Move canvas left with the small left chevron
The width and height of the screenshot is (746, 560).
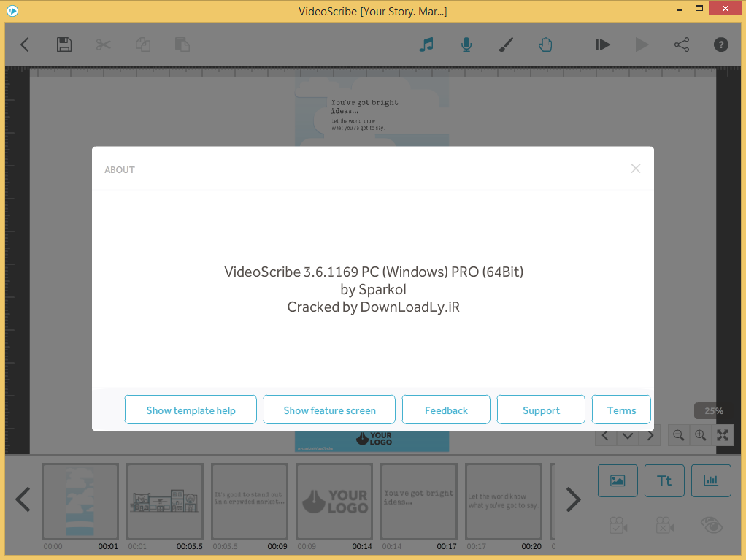(x=606, y=435)
